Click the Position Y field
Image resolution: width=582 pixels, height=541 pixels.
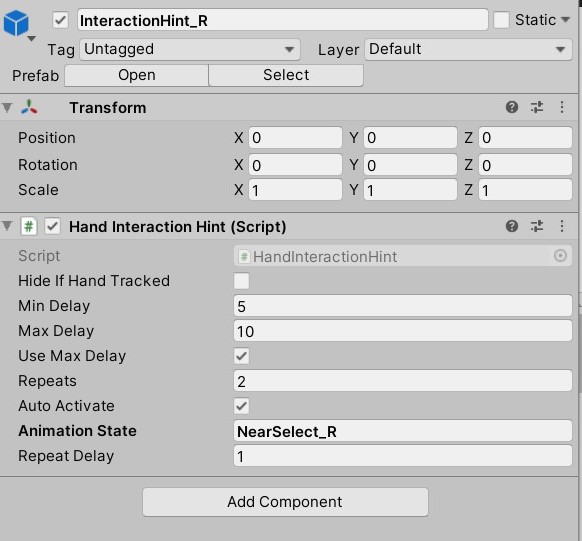pos(410,138)
